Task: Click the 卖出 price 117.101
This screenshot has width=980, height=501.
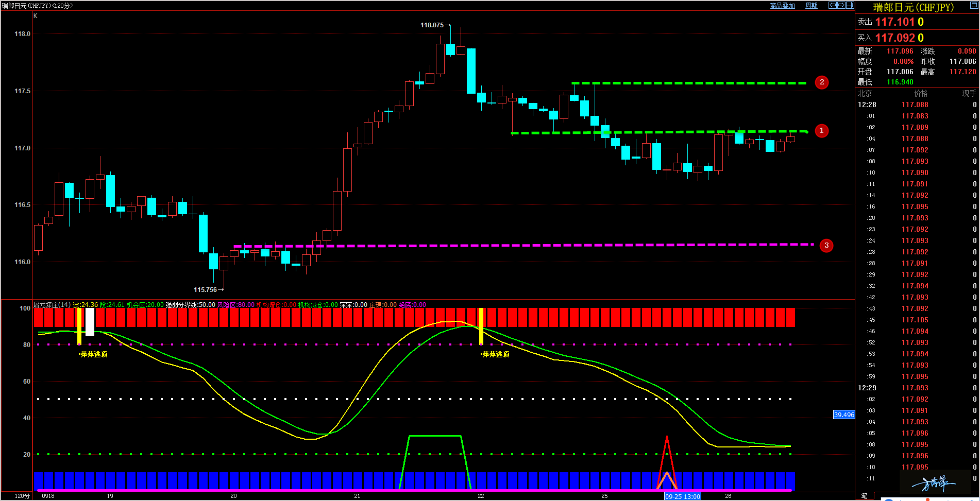Action: [x=895, y=22]
